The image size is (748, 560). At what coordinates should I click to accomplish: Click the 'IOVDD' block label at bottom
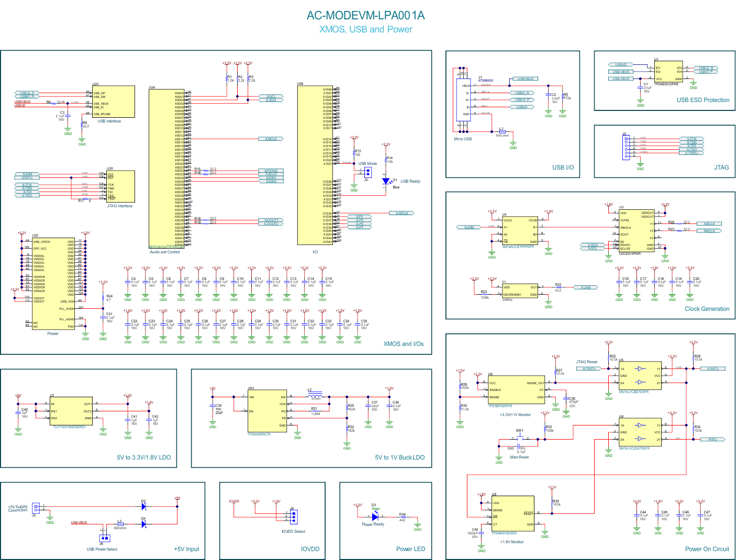coord(310,549)
